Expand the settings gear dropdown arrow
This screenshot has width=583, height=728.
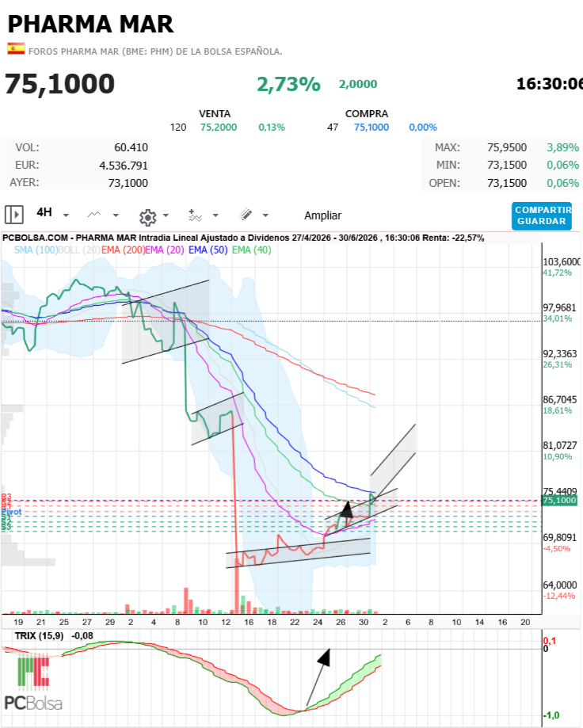point(166,215)
